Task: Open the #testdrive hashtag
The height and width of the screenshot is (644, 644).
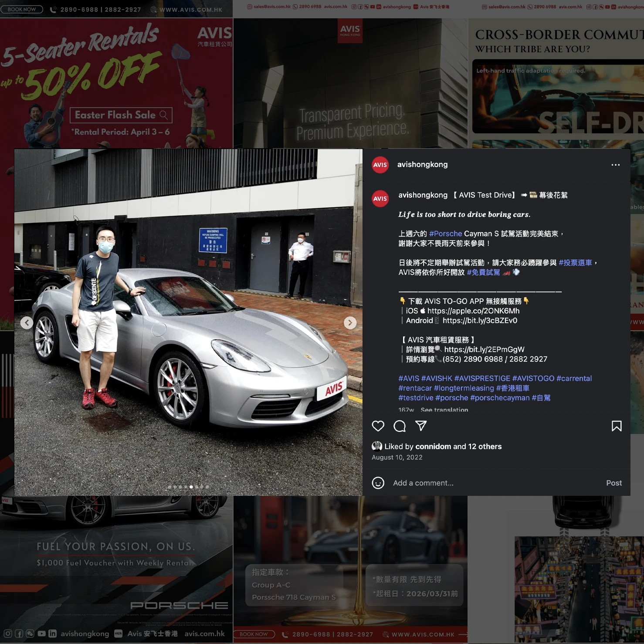Action: (x=416, y=397)
